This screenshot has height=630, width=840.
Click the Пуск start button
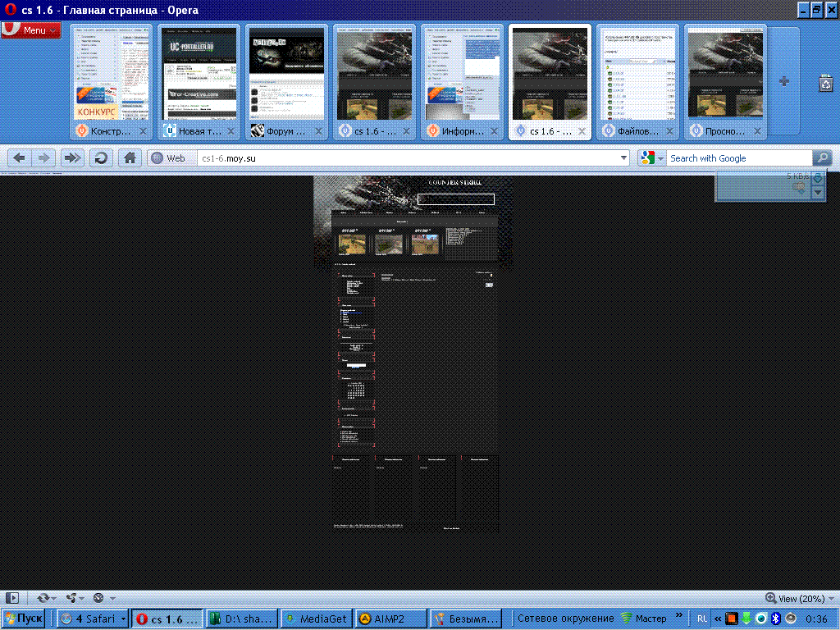[25, 619]
